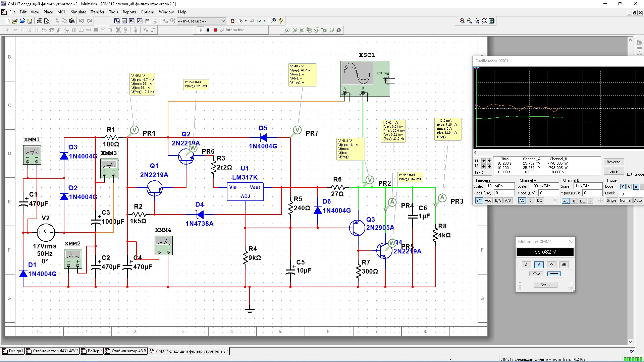Viewport: 644px width, 362px height.
Task: Open forward annotate dropdown arrow in toolbar
Action: coord(264,21)
